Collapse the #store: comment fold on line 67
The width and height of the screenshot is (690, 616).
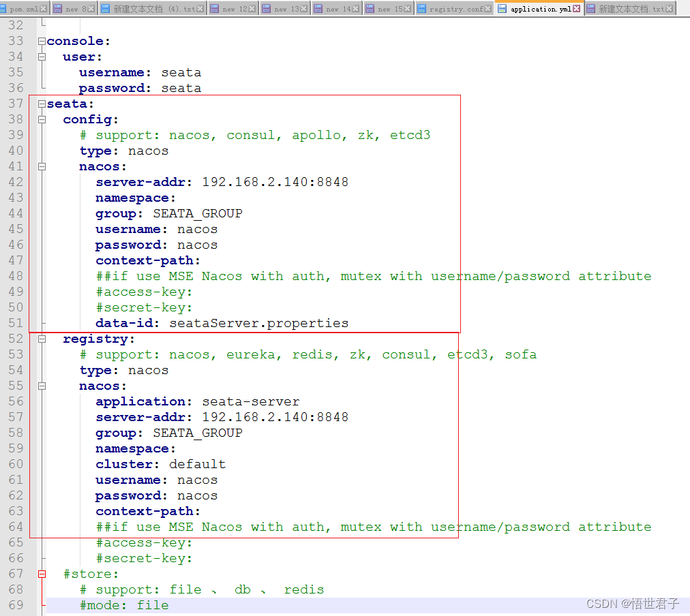point(42,574)
